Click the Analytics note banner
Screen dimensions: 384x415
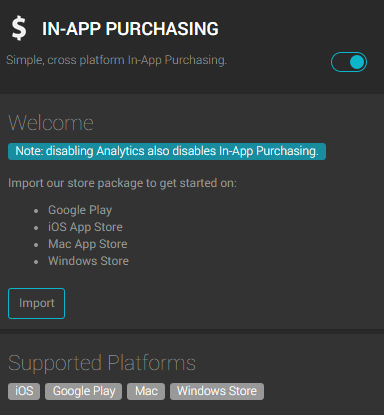pyautogui.click(x=167, y=151)
